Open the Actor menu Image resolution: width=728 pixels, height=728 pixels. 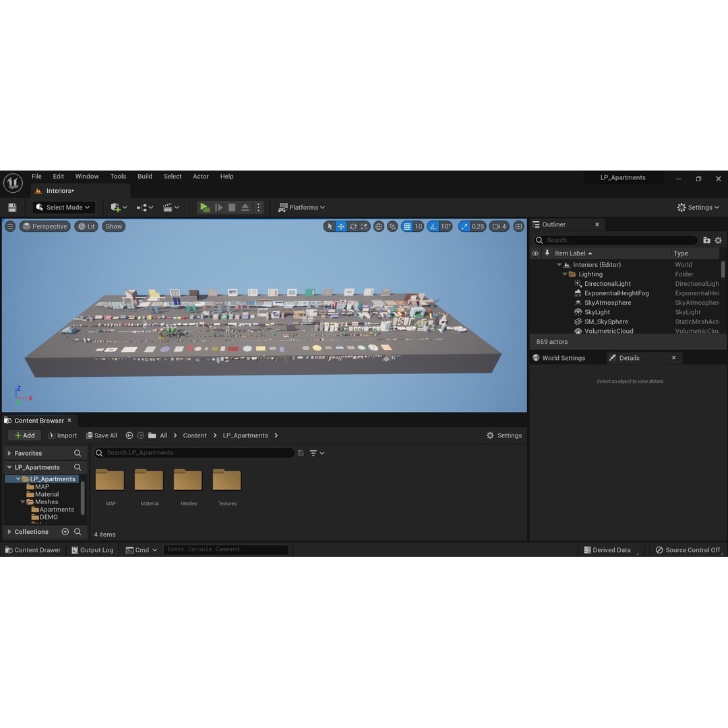pos(201,177)
